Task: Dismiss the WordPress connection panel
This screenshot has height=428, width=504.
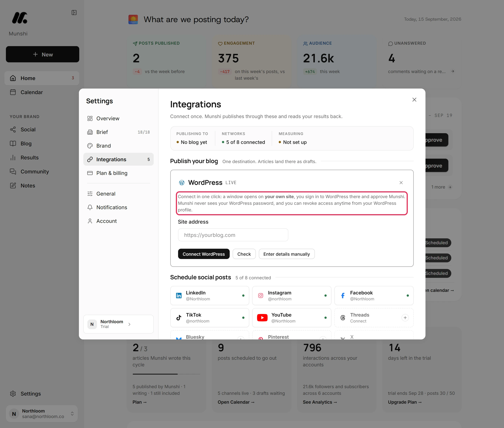Action: [x=401, y=183]
